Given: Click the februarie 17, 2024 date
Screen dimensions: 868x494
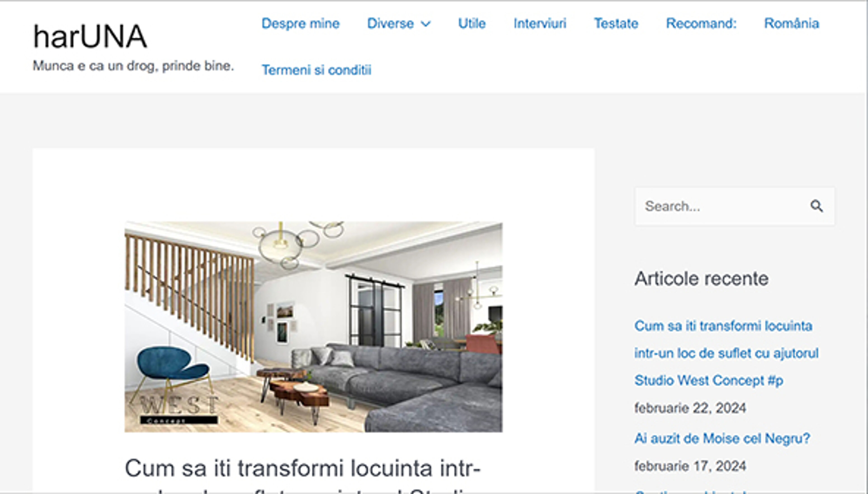Looking at the screenshot, I should 690,466.
